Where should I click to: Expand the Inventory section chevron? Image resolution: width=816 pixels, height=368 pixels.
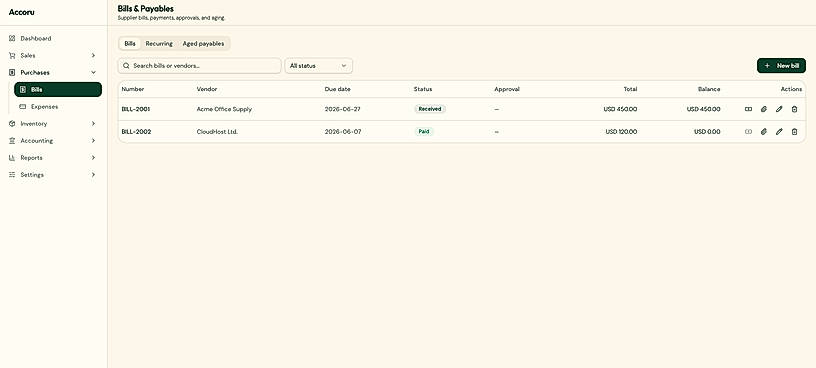point(93,123)
